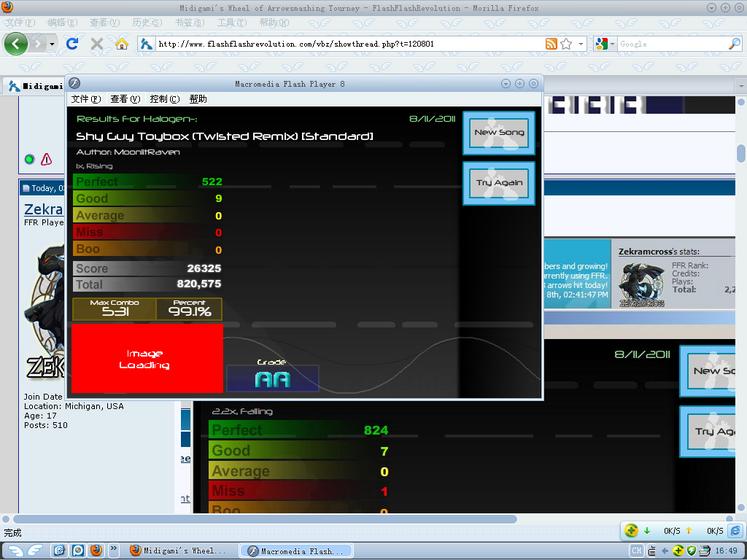Viewport: 747px width, 560px height.
Task: Open Firefox's 书签 (Bookmarks) menu
Action: (x=190, y=22)
